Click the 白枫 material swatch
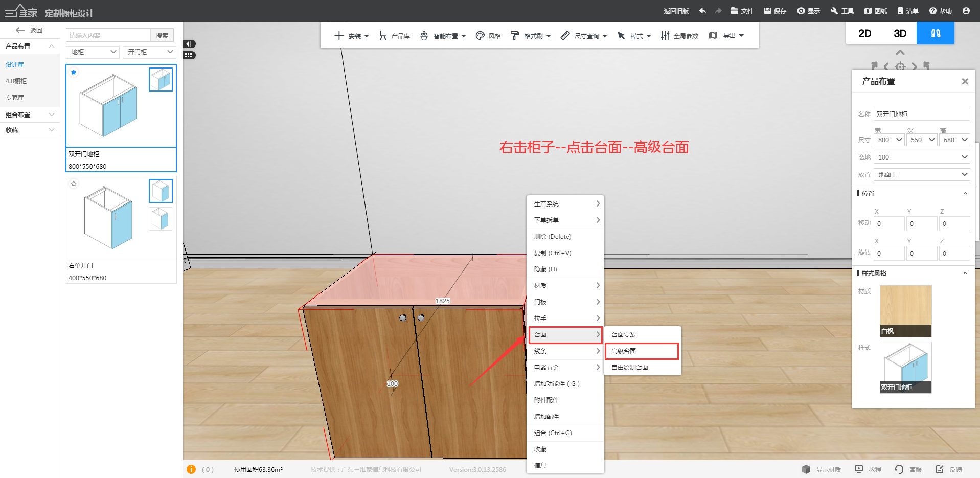Screen dimensions: 980x478 pos(905,311)
